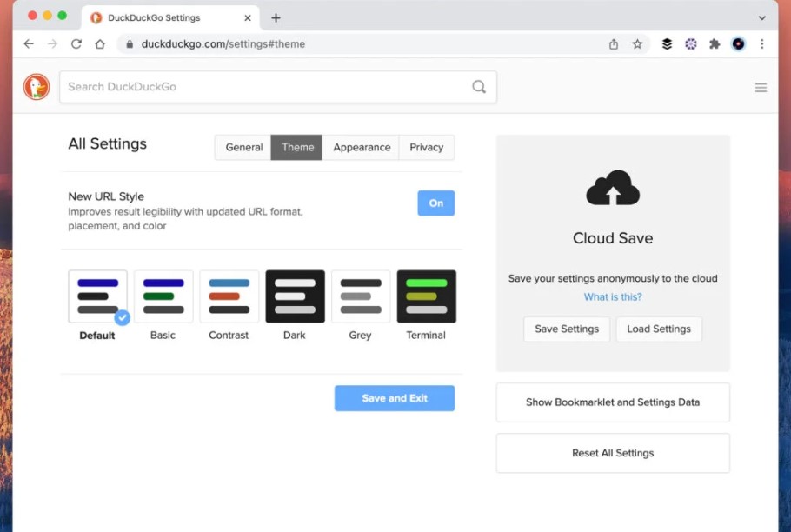
Task: Select the DuckDuckGo Settings browser tab
Action: [170, 17]
